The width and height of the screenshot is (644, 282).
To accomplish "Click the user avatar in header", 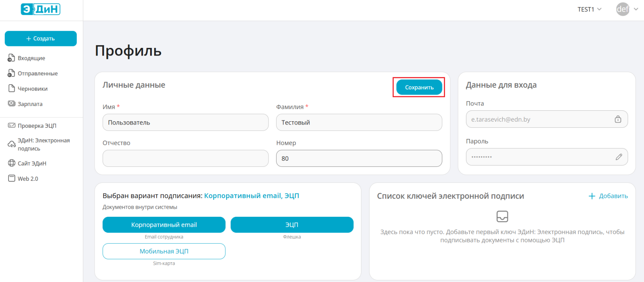I will [622, 9].
